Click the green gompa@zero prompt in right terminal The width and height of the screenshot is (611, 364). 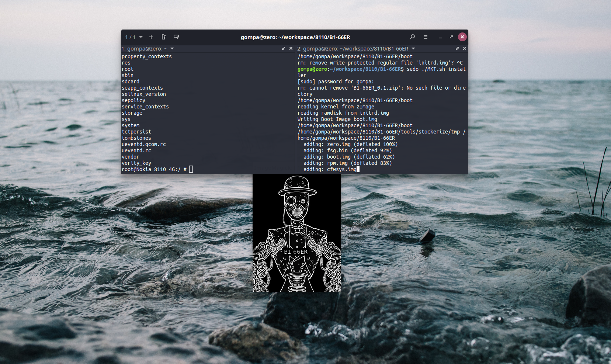(x=312, y=69)
